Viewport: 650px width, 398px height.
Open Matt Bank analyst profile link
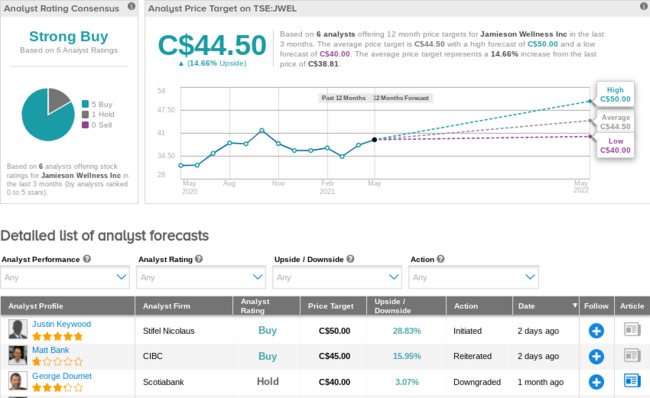51,350
